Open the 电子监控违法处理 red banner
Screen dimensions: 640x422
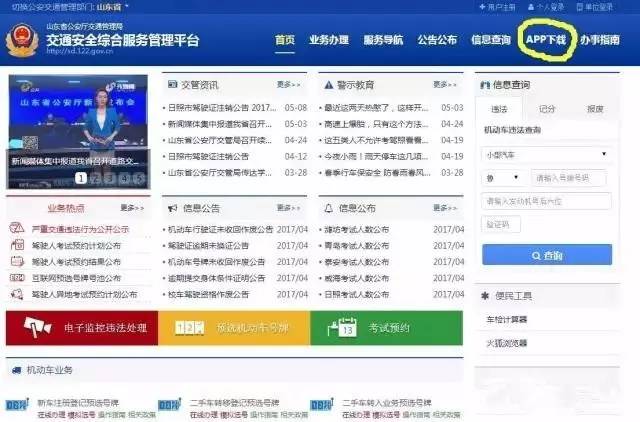point(82,328)
